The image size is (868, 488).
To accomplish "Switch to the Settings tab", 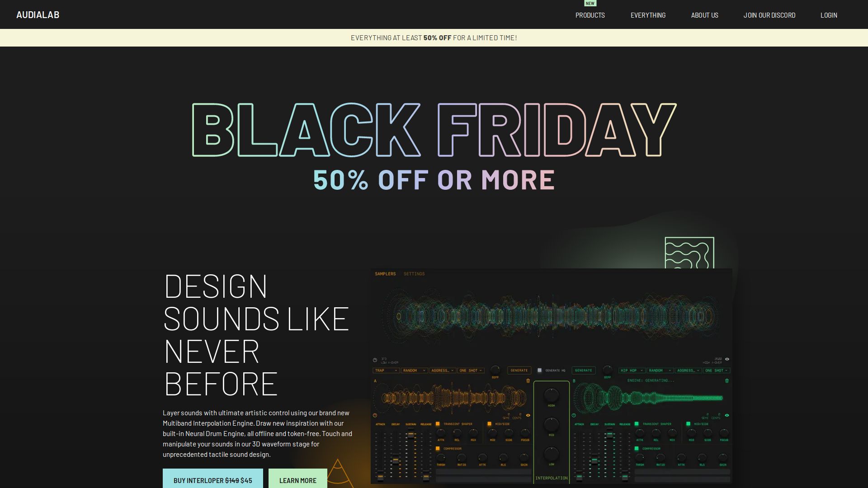I will point(414,274).
